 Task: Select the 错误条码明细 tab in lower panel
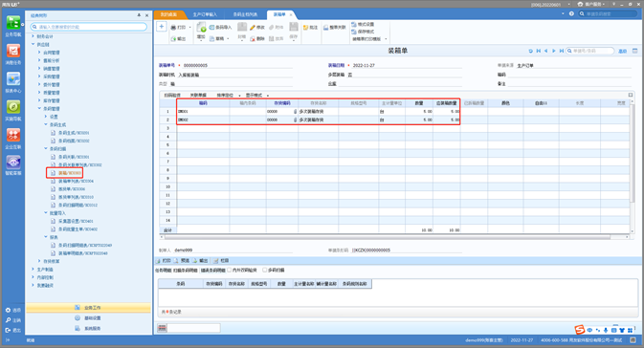pyautogui.click(x=213, y=270)
